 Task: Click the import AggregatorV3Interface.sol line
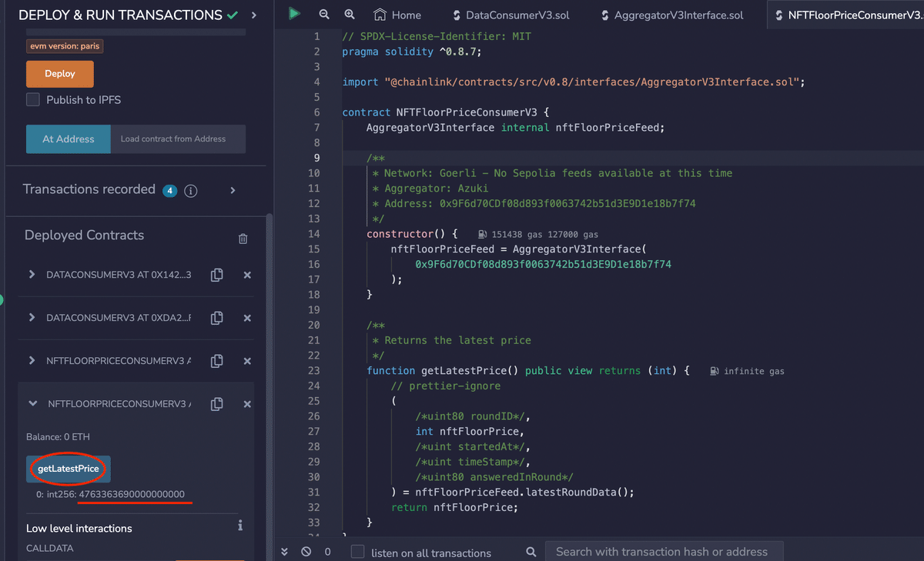tap(574, 82)
